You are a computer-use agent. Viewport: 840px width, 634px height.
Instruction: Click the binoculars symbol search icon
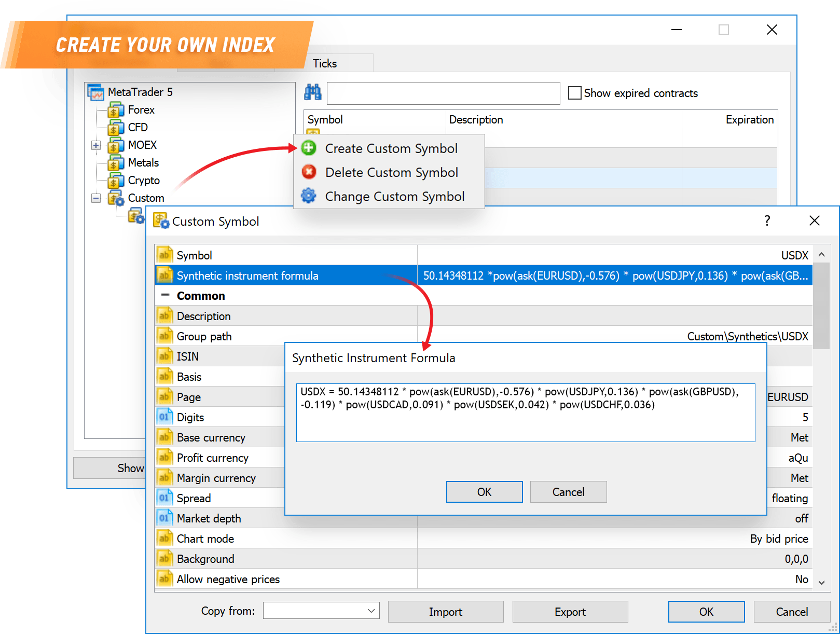click(x=313, y=92)
